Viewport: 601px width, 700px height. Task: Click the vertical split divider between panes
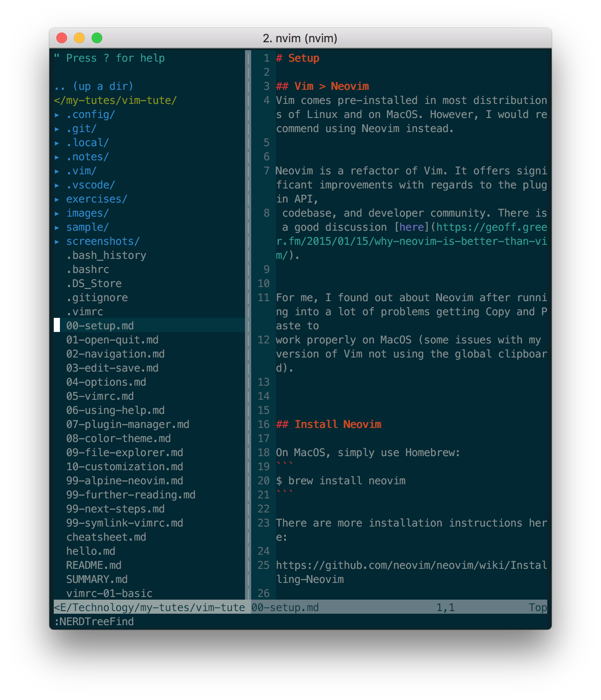point(248,325)
